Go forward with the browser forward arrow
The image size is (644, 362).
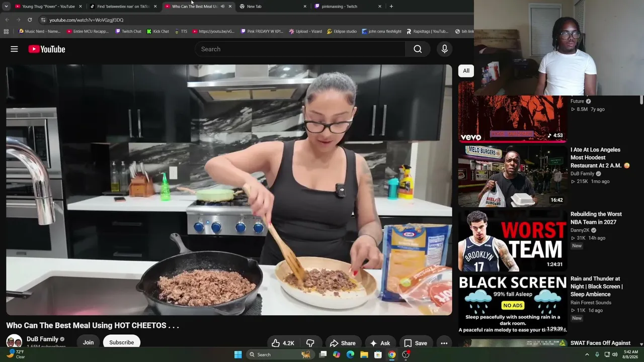(x=18, y=20)
